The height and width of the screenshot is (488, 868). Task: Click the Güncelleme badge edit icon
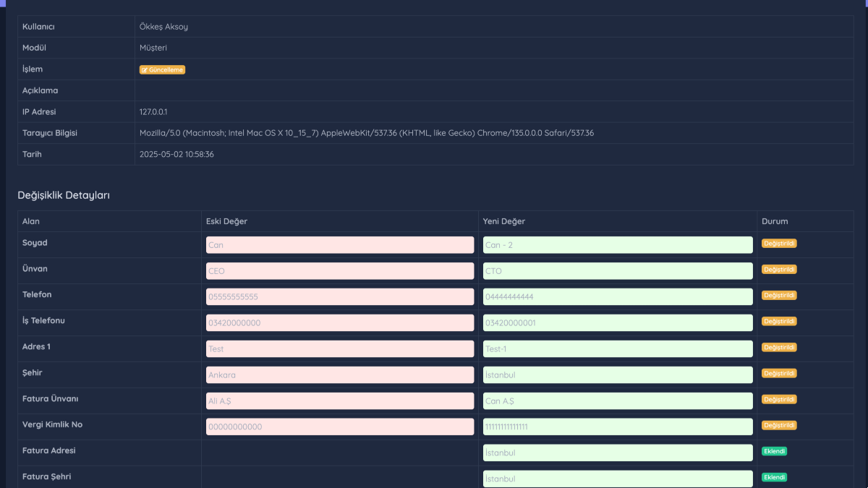[x=145, y=70]
